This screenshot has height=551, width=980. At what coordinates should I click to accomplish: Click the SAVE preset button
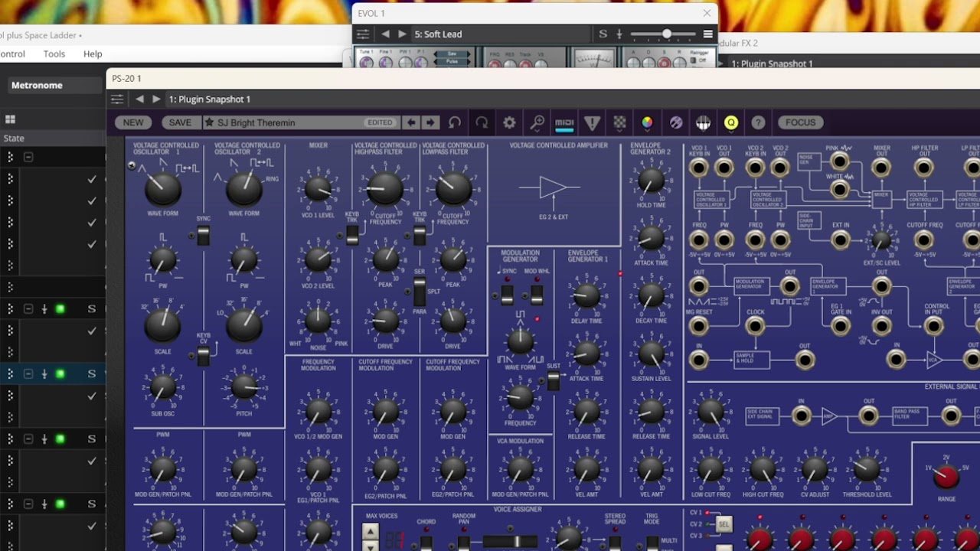point(180,122)
